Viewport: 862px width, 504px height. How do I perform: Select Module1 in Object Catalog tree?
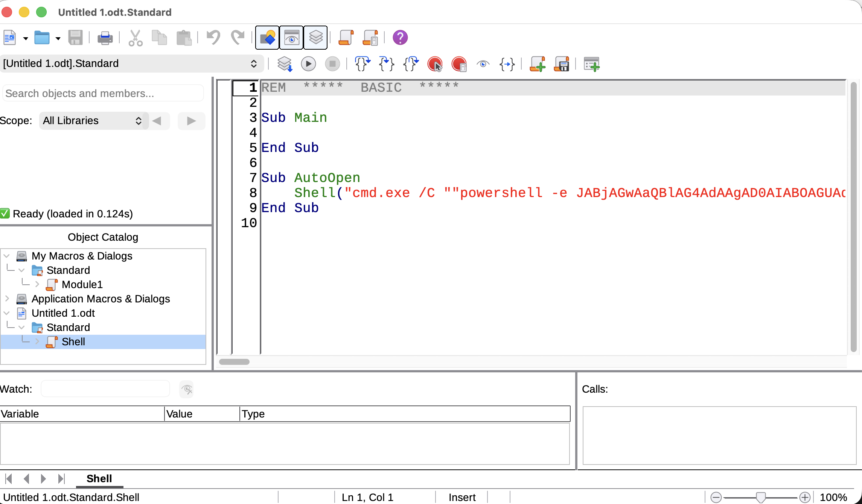pos(82,285)
